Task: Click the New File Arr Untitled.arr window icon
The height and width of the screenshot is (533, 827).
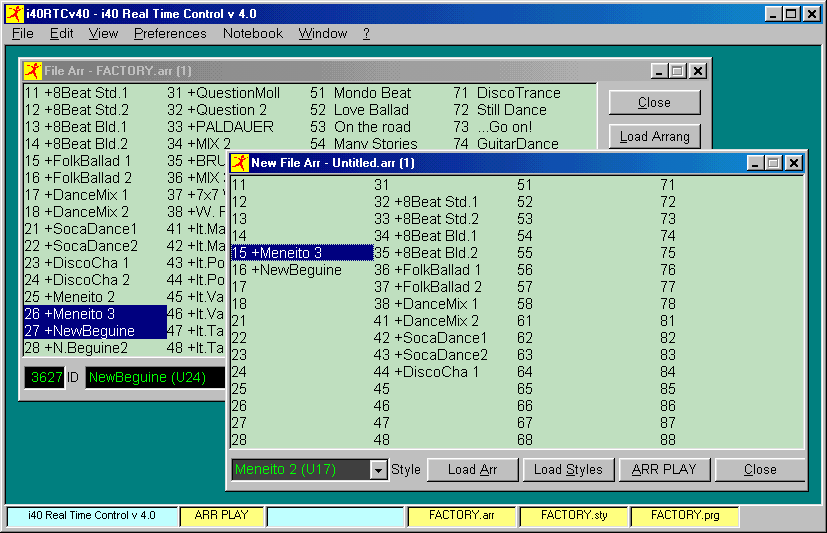Action: point(240,162)
